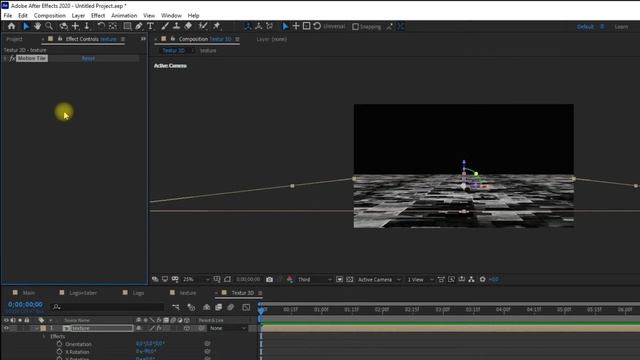Enable the Snapping checkbox
Viewport: 640px width, 360px height.
[x=356, y=27]
